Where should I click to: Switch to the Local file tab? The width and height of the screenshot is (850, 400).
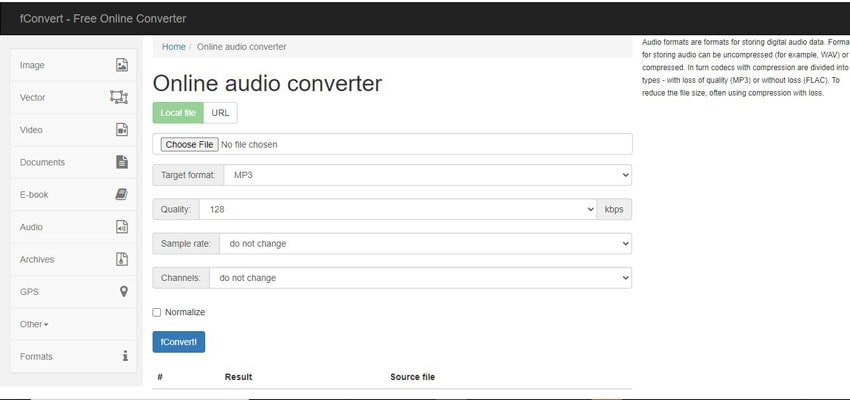pyautogui.click(x=178, y=113)
